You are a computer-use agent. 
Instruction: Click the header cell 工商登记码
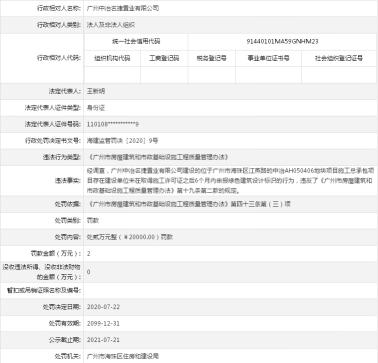click(x=164, y=58)
